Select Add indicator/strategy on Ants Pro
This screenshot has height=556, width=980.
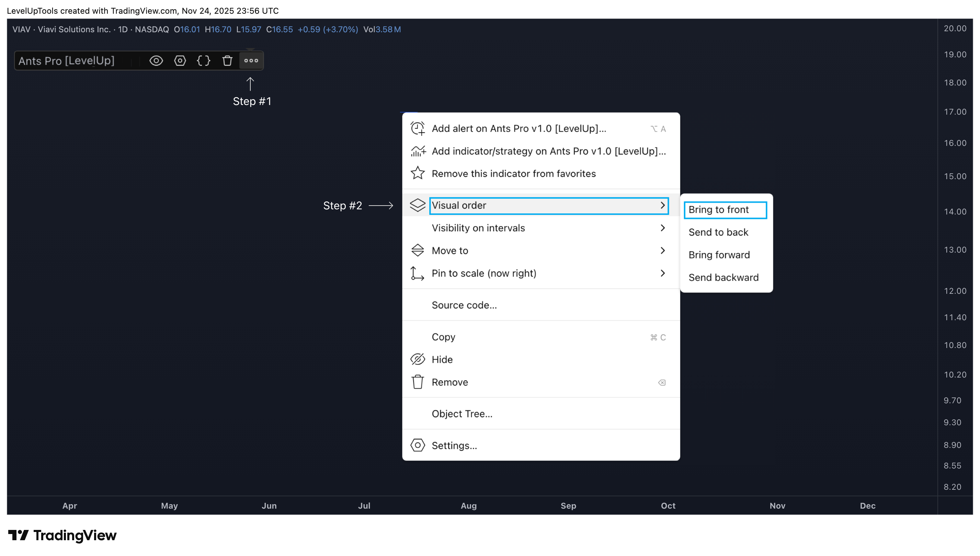[541, 151]
